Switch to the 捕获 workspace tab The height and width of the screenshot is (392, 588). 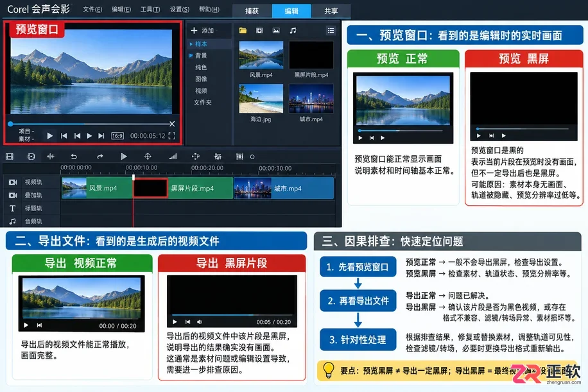click(x=252, y=11)
